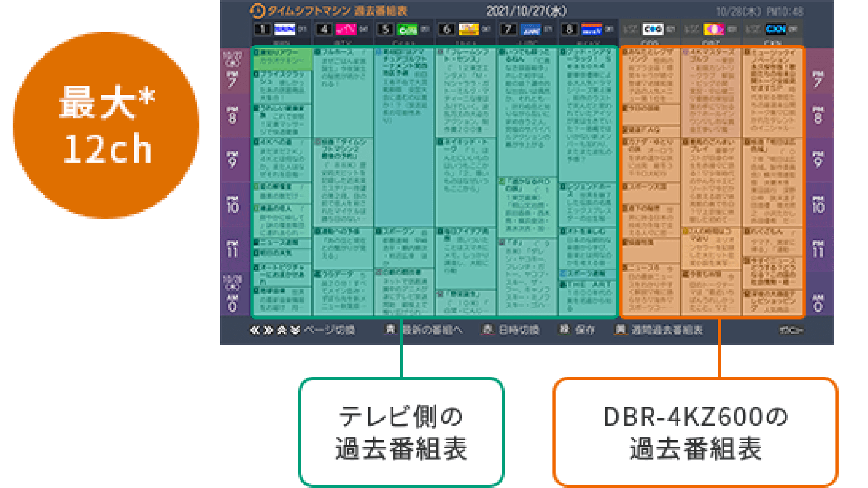
Task: Click the Time Shift Machine clock icon
Action: [x=257, y=10]
